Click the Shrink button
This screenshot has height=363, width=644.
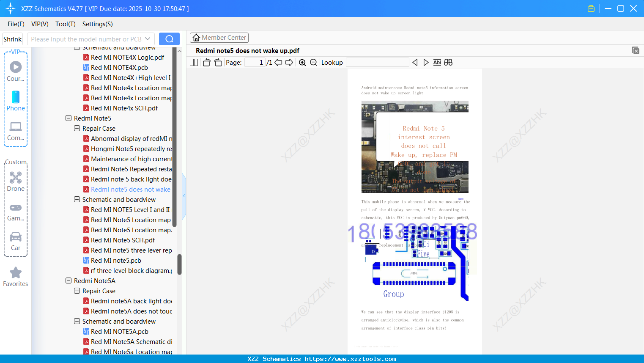13,39
